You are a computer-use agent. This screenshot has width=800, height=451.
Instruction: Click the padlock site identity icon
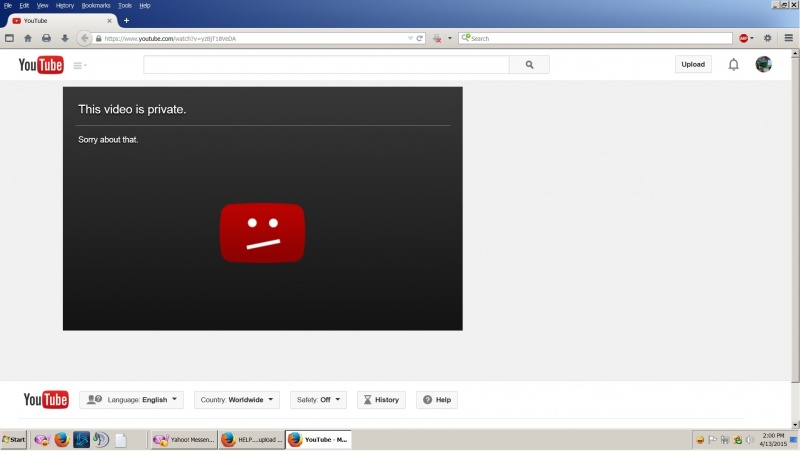tap(98, 38)
